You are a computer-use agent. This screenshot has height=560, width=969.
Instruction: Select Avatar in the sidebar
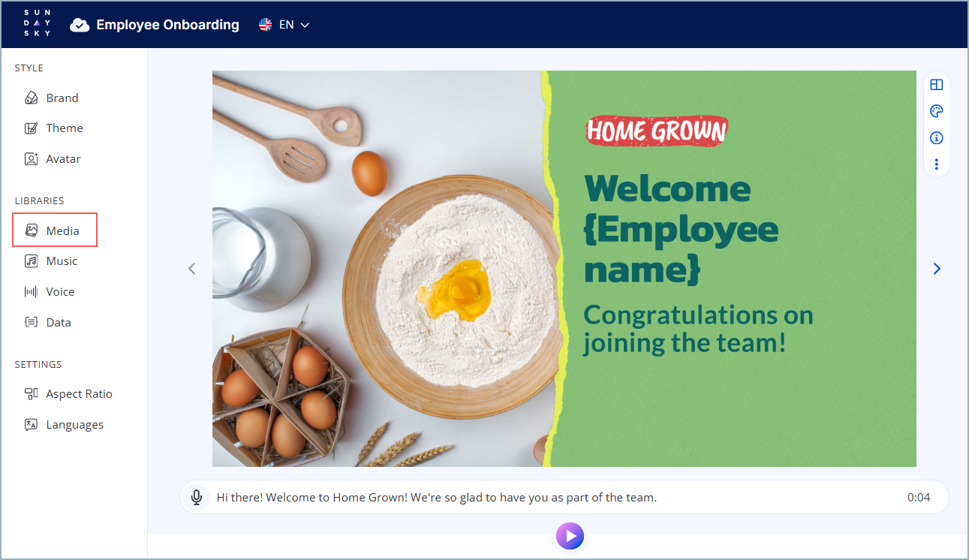[52, 159]
